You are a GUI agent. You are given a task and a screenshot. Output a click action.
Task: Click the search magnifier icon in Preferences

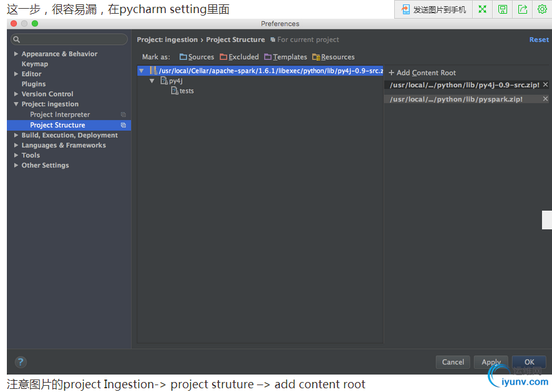coord(17,39)
